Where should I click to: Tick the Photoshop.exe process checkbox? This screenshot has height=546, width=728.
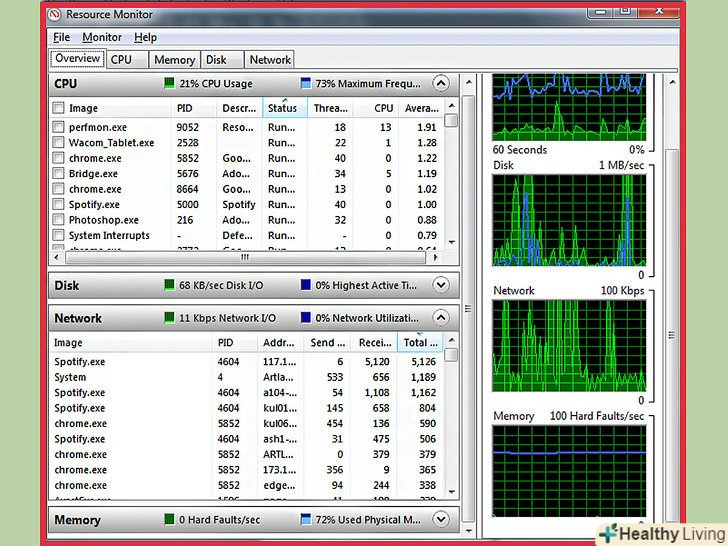(59, 221)
